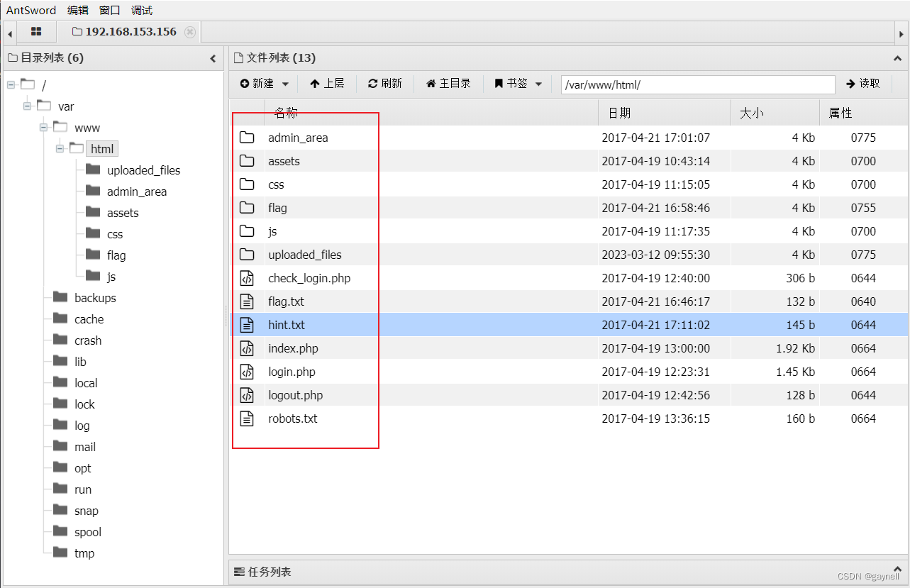Click the assets folder icon in file list
The width and height of the screenshot is (910, 588).
point(247,161)
